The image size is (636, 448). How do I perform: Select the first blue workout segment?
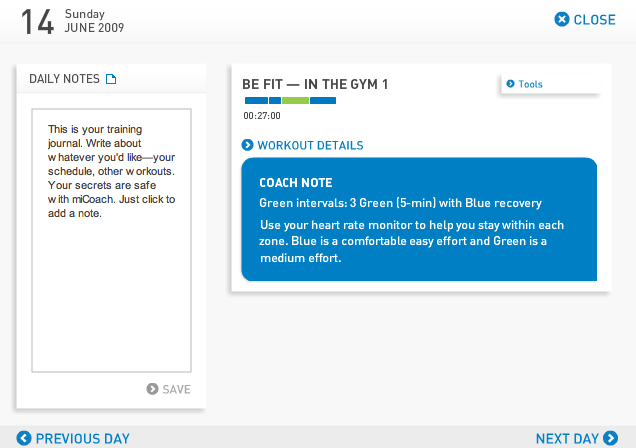click(x=256, y=100)
